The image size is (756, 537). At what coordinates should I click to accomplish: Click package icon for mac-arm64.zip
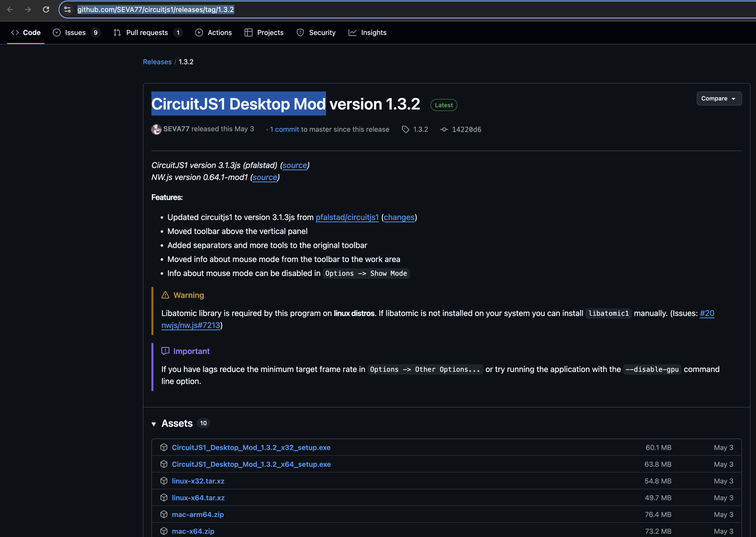[164, 514]
